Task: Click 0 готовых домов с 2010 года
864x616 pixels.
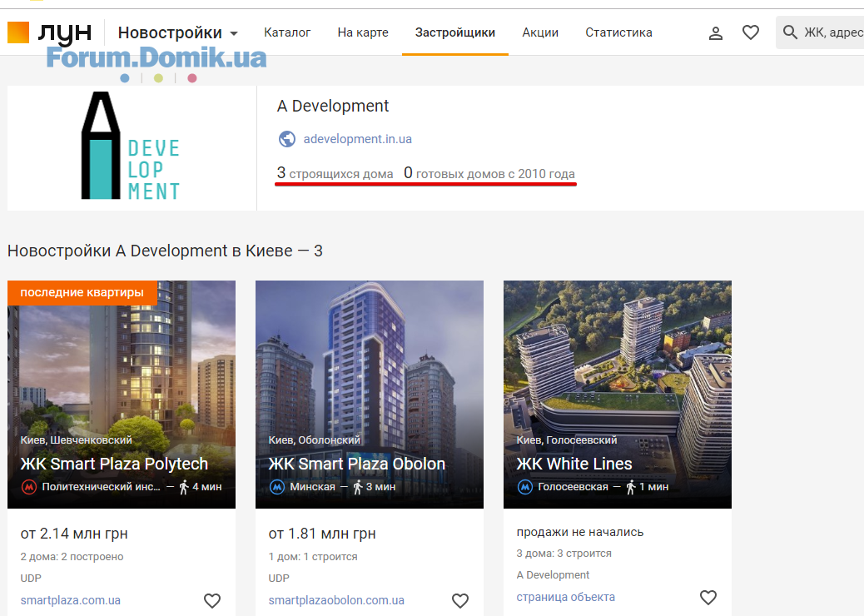Action: coord(489,173)
